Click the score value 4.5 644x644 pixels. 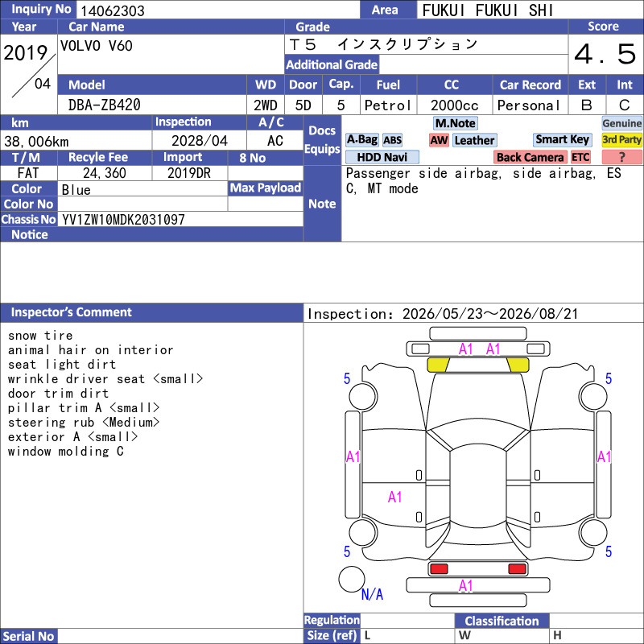click(605, 54)
